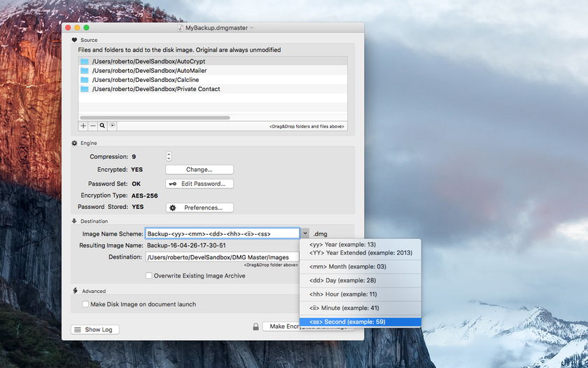Select the AutoMailer folder entry in Source list

pos(213,71)
